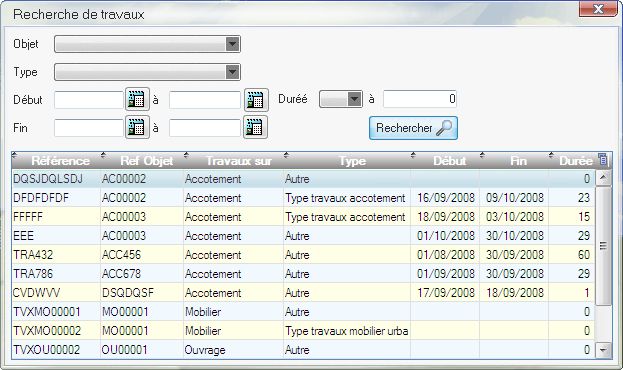Select the row with reference TVXMO00002
This screenshot has width=623, height=370.
pos(303,331)
